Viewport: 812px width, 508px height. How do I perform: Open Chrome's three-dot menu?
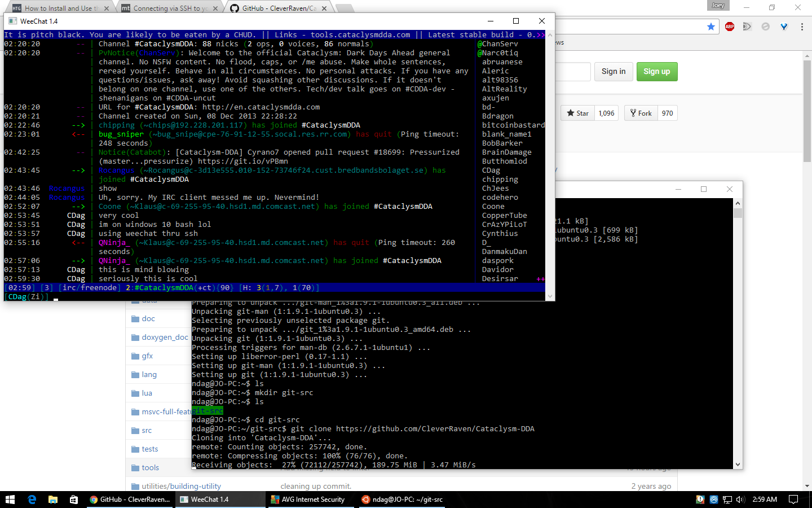802,27
